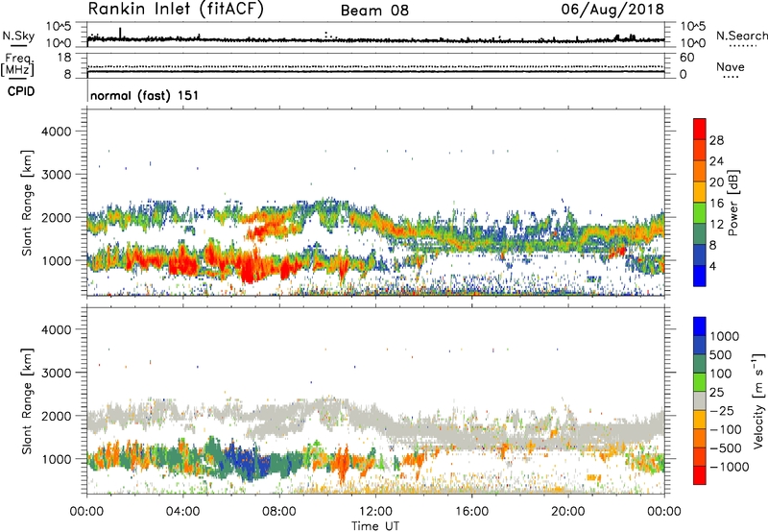Pick the red top segment of Power colorbar
768x532 pixels.
coord(700,130)
